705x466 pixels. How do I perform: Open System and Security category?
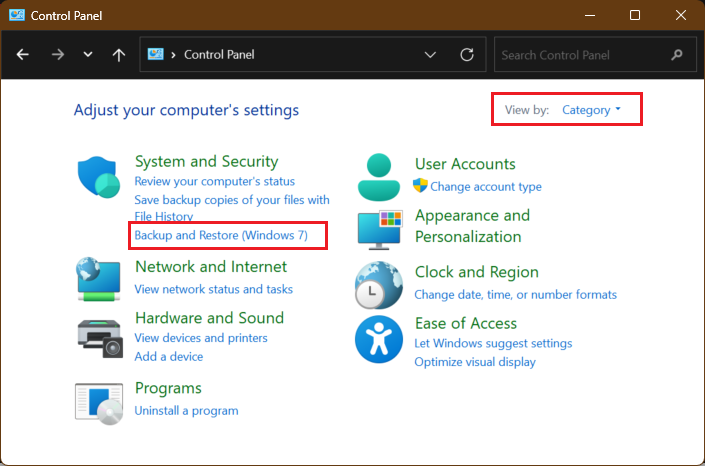(x=206, y=161)
